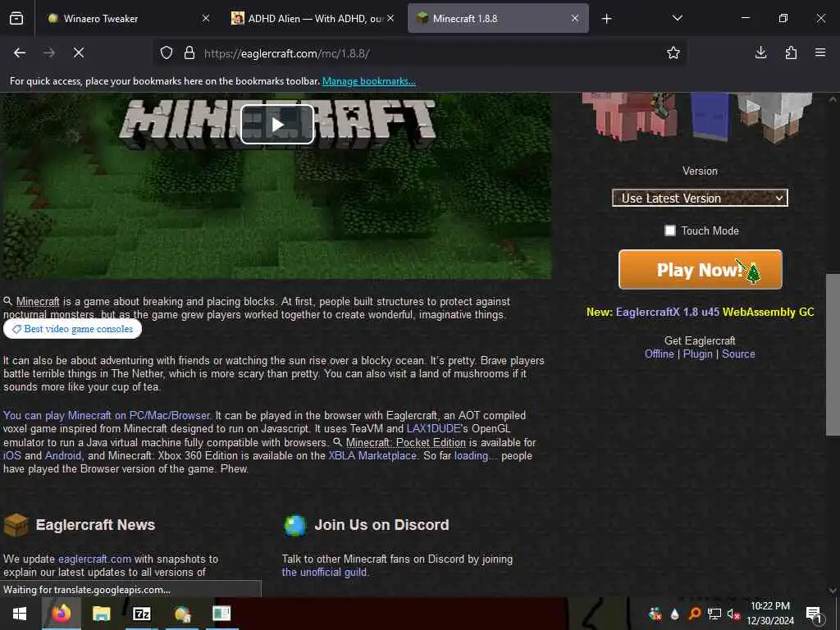Viewport: 840px width, 630px height.
Task: Close the ADHD Alien tab
Action: 390,18
